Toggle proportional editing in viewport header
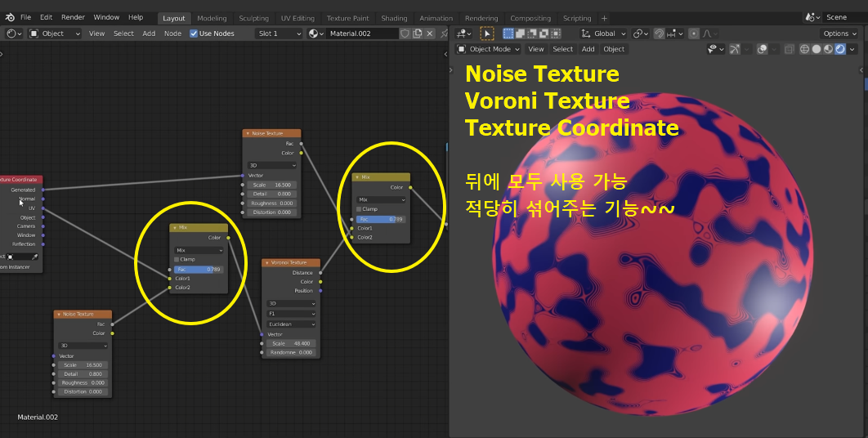The height and width of the screenshot is (438, 868). point(694,34)
